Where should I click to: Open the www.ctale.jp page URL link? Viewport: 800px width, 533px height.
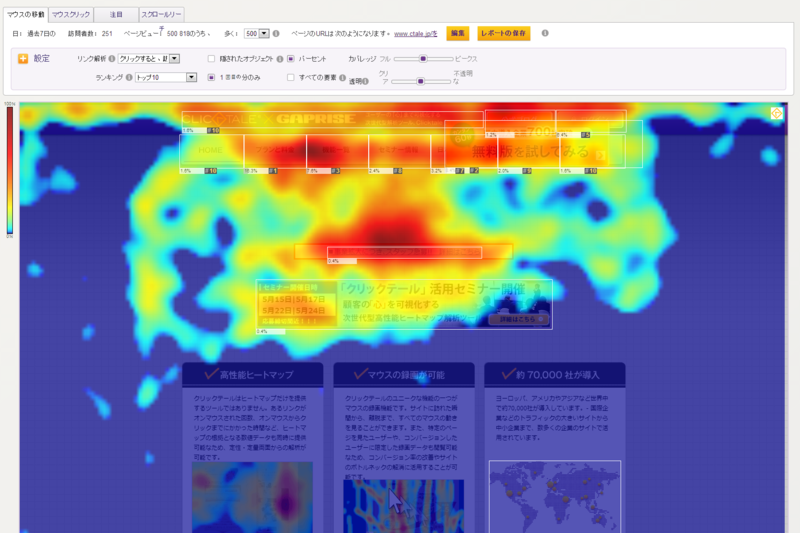(x=415, y=34)
